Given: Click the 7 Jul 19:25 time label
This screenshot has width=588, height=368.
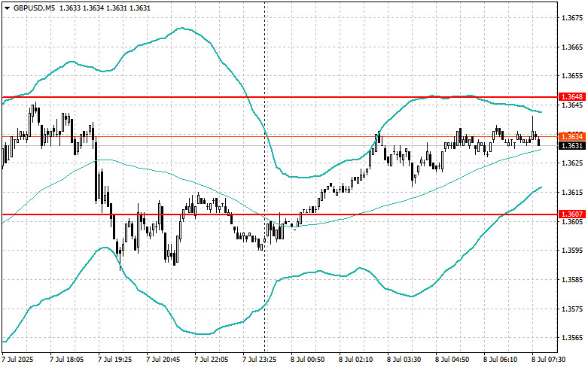Looking at the screenshot, I should point(115,360).
